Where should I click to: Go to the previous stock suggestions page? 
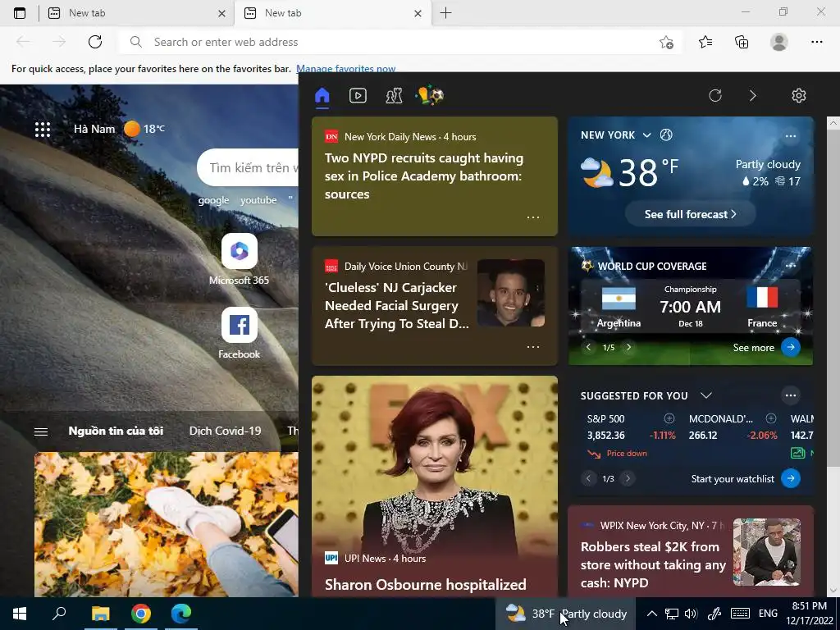tap(588, 478)
